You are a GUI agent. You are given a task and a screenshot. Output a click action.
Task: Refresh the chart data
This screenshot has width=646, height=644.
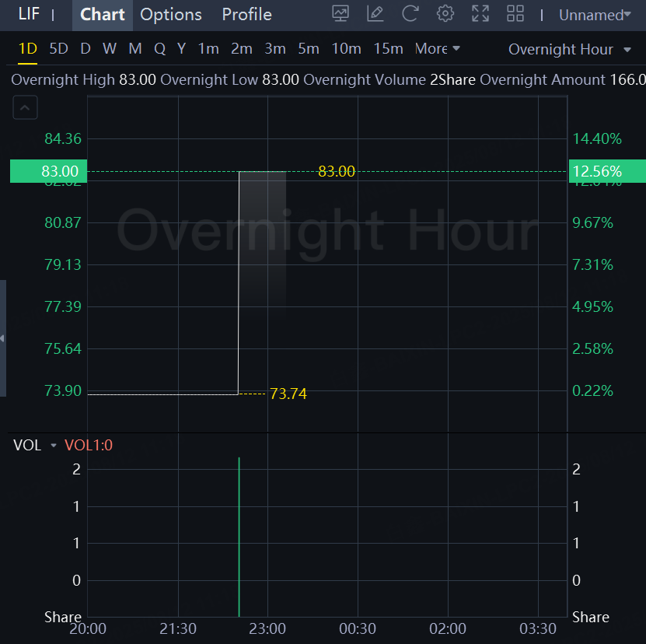click(410, 14)
